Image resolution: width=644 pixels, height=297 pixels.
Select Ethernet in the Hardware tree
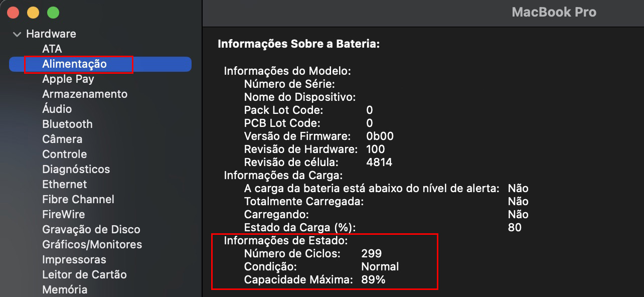coord(64,184)
